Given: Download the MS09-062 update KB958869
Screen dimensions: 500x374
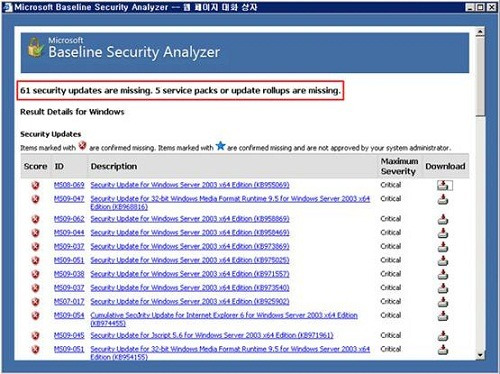Looking at the screenshot, I should [443, 219].
